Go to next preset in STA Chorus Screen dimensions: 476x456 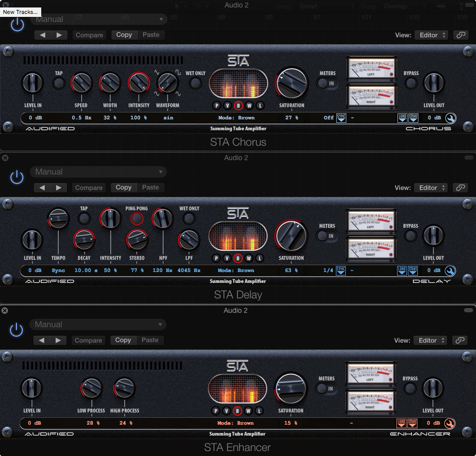59,35
